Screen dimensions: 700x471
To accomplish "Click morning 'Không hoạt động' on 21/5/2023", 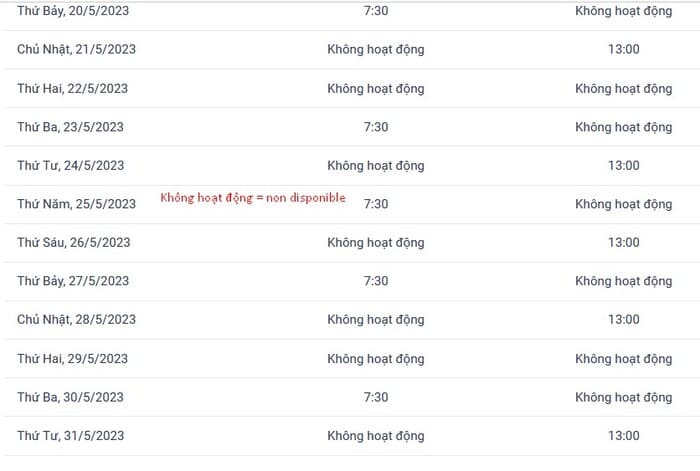I will 375,49.
